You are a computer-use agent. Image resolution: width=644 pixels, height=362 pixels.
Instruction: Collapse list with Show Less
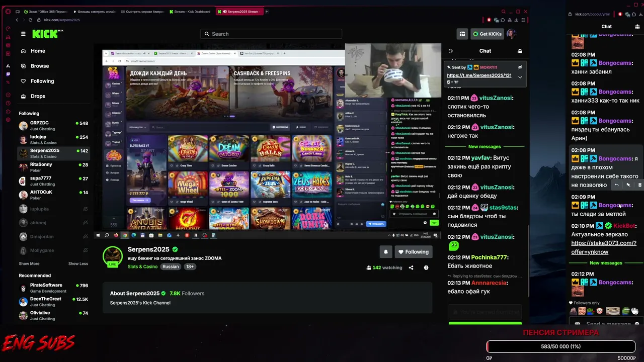78,263
